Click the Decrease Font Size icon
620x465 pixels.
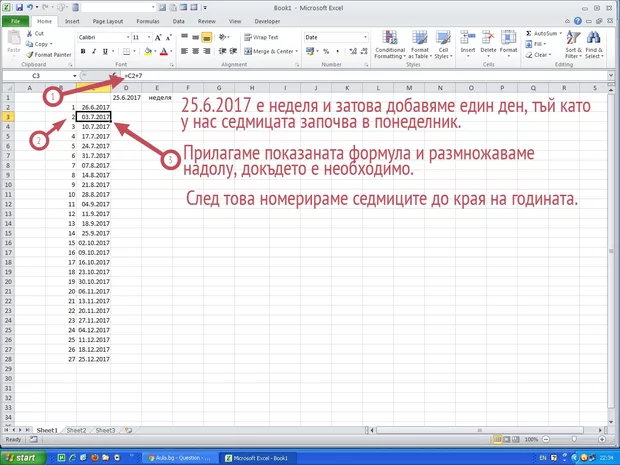[x=169, y=38]
